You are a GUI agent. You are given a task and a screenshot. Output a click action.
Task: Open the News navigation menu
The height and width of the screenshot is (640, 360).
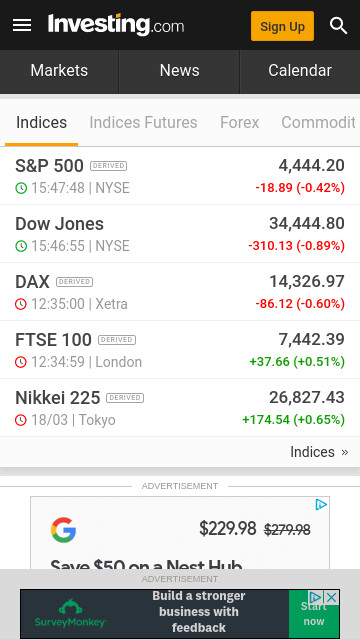(x=179, y=71)
